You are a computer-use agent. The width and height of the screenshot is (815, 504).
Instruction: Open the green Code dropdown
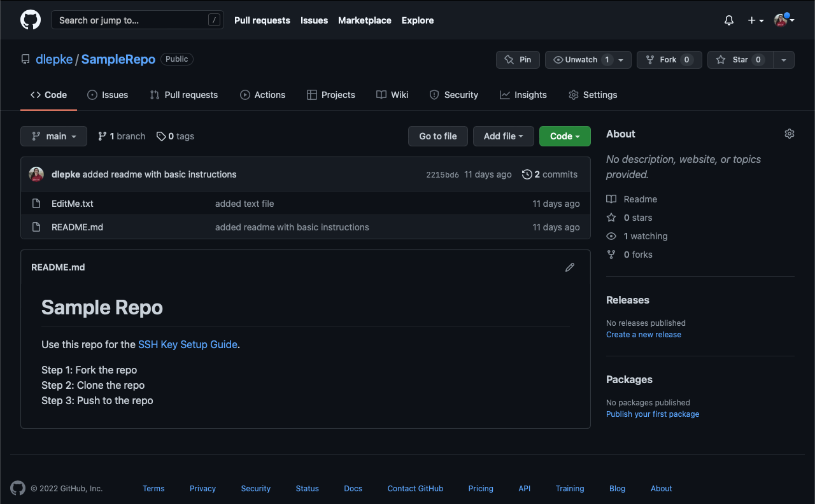pos(565,136)
